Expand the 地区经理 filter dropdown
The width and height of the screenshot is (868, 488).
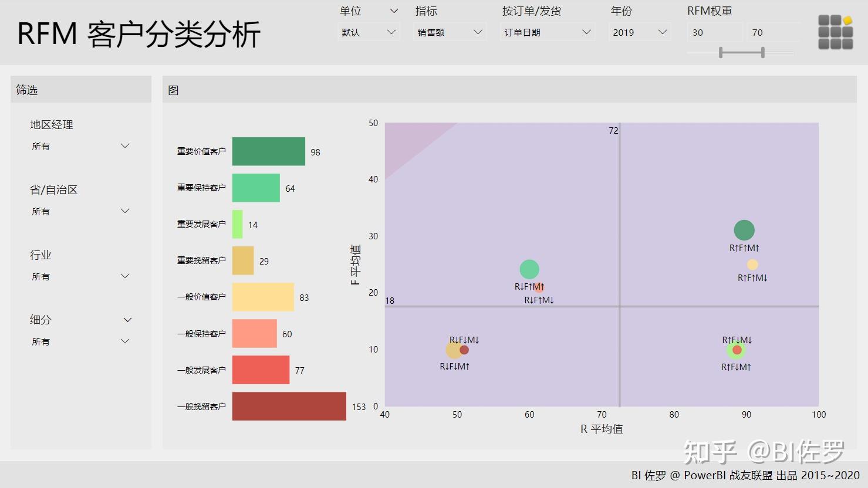tap(125, 145)
